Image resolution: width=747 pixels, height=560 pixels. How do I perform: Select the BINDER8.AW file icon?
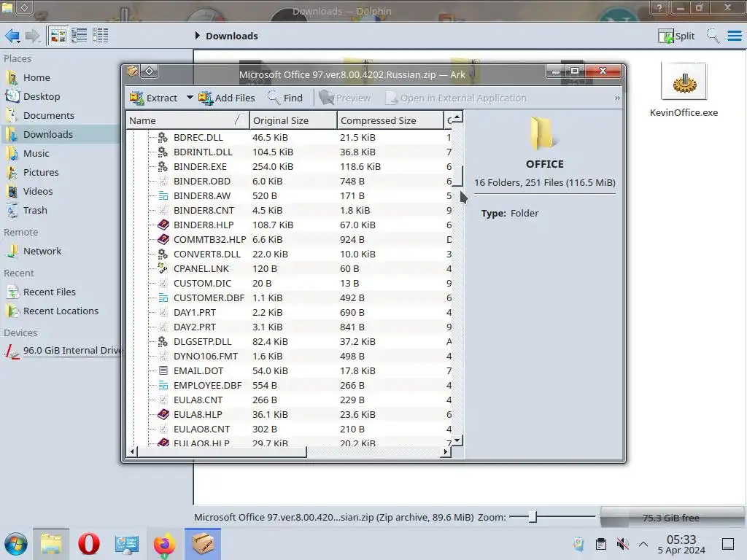point(163,195)
